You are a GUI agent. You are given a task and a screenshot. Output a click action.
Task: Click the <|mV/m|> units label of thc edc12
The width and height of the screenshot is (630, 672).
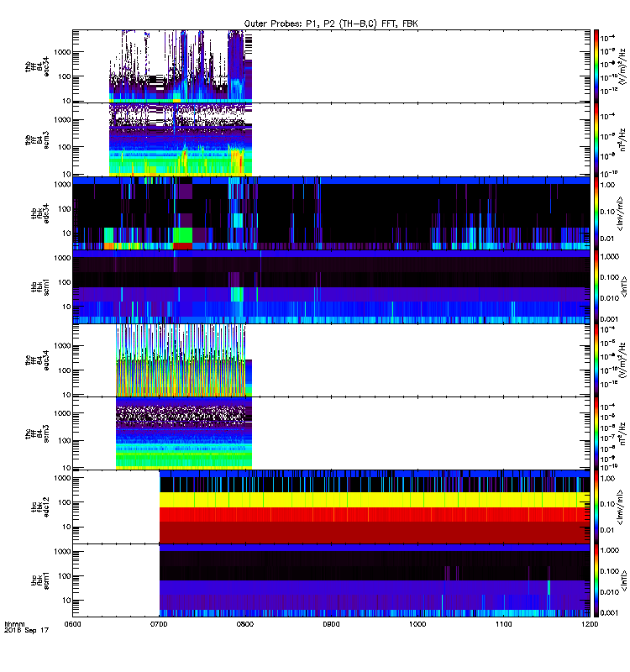click(620, 507)
